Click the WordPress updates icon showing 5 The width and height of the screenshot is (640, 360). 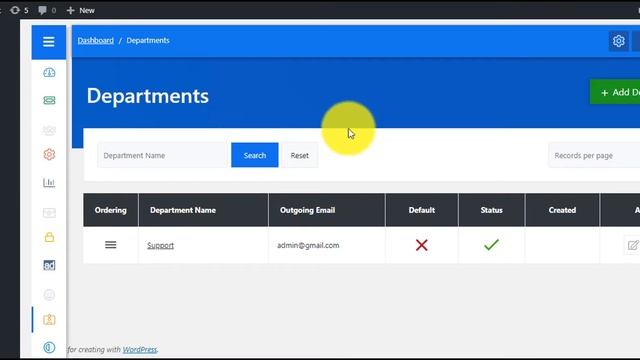point(19,10)
